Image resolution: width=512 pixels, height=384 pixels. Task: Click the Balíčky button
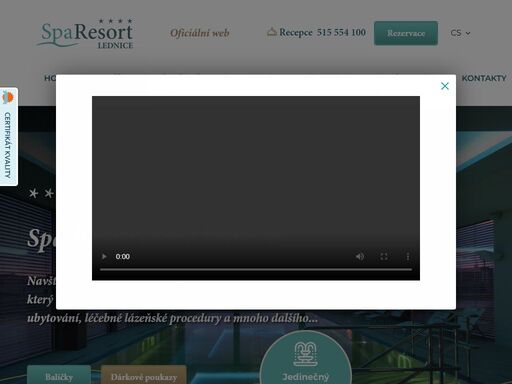click(x=59, y=376)
